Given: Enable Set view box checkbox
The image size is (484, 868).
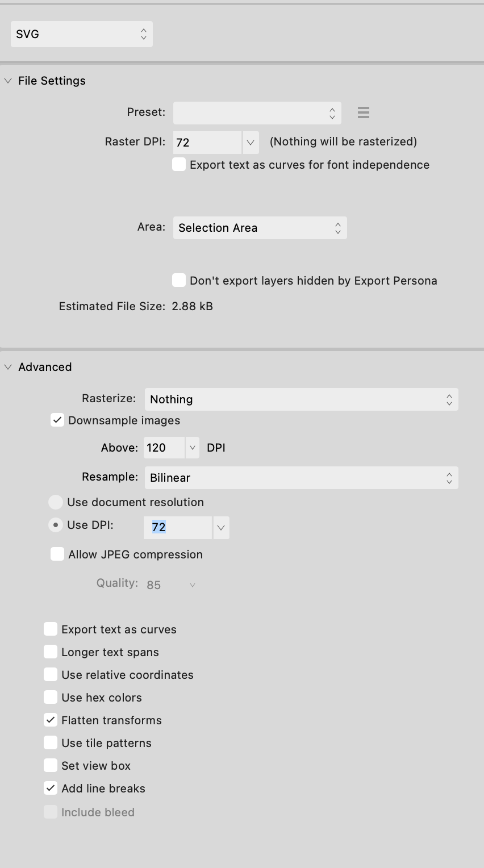Looking at the screenshot, I should pyautogui.click(x=51, y=765).
